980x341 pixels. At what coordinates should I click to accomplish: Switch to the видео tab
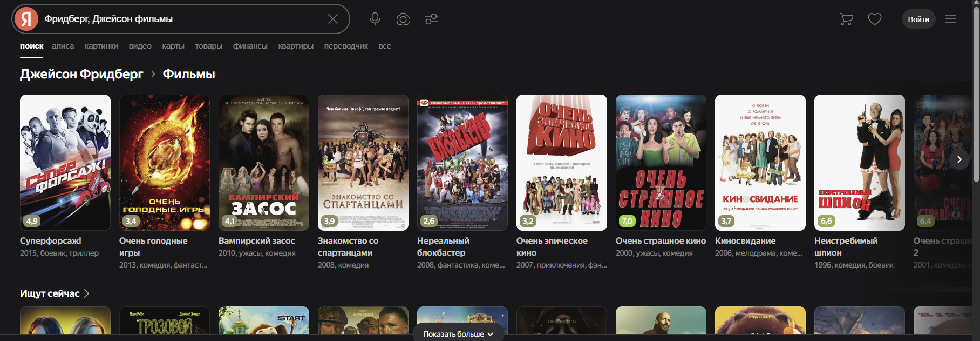click(140, 46)
